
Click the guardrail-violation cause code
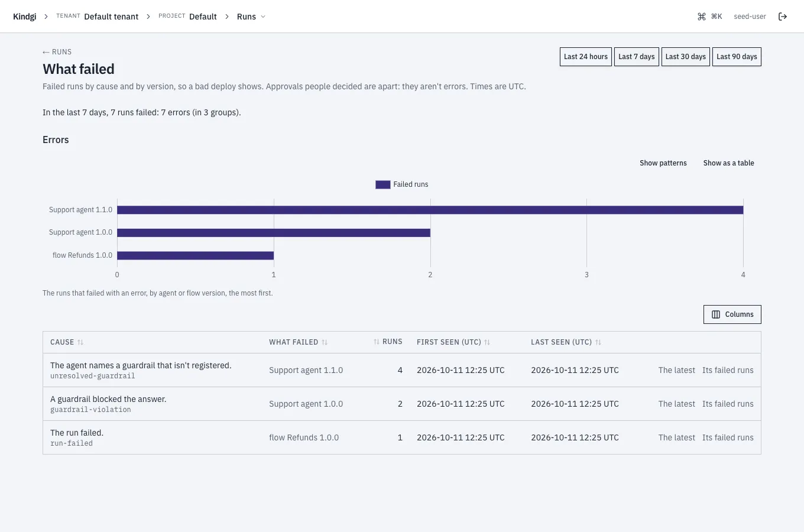point(90,410)
